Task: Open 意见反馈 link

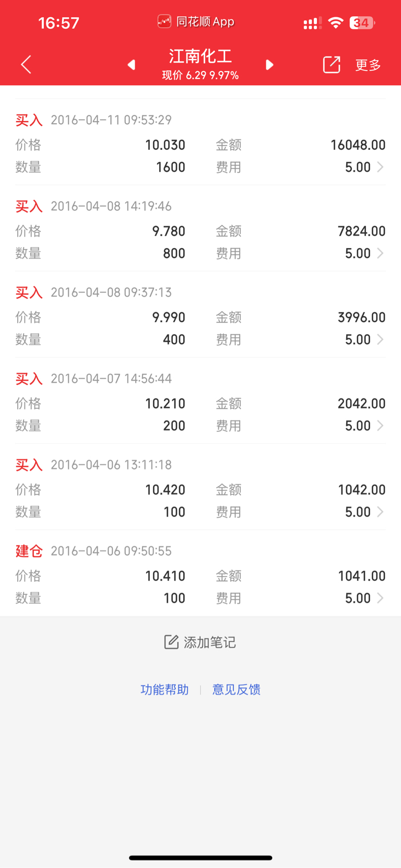Action: 237,689
